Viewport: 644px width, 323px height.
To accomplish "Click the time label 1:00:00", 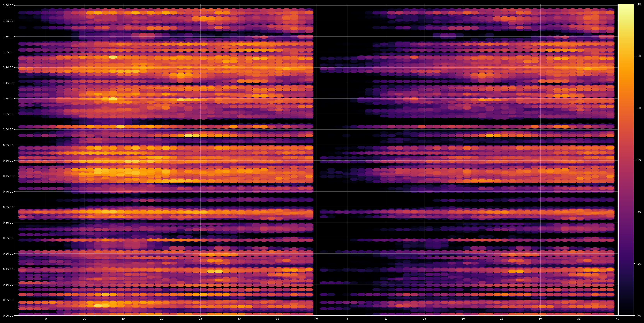I will [x=8, y=129].
